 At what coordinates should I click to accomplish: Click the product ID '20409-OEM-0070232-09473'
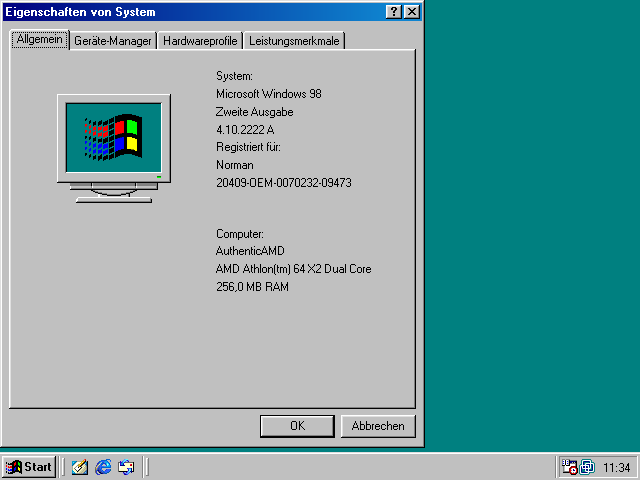pos(284,182)
